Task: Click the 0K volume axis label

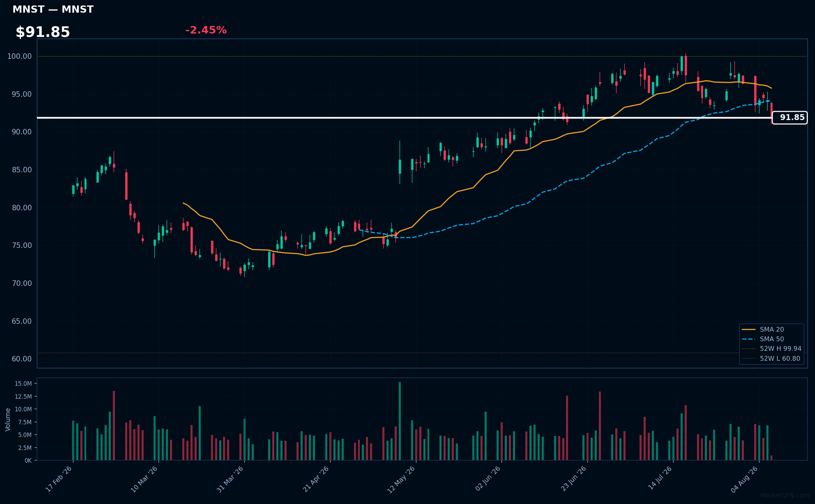Action: [x=28, y=461]
